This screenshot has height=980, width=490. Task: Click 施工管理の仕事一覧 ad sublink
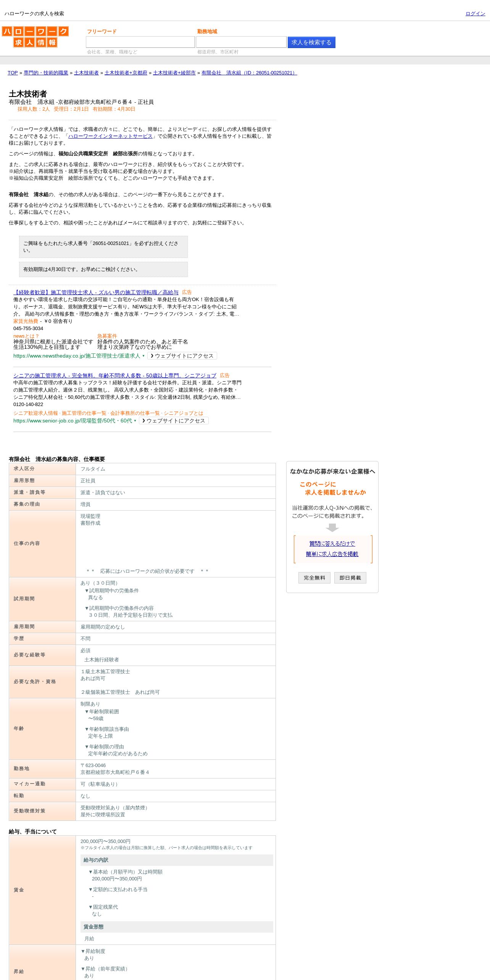(84, 413)
